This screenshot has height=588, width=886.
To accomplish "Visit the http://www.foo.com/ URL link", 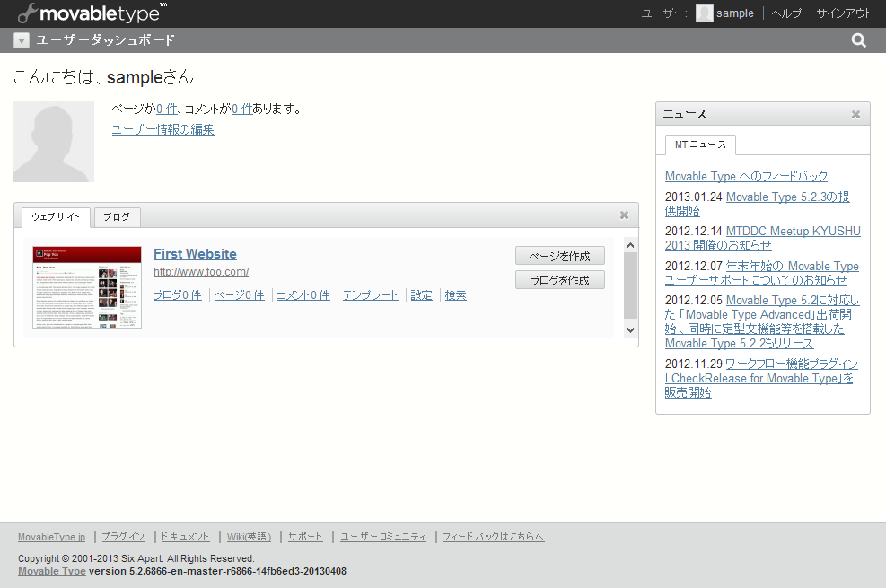I will click(201, 272).
